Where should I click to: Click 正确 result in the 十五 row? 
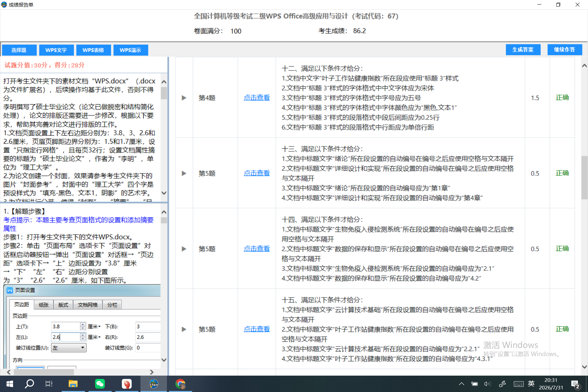click(x=562, y=329)
